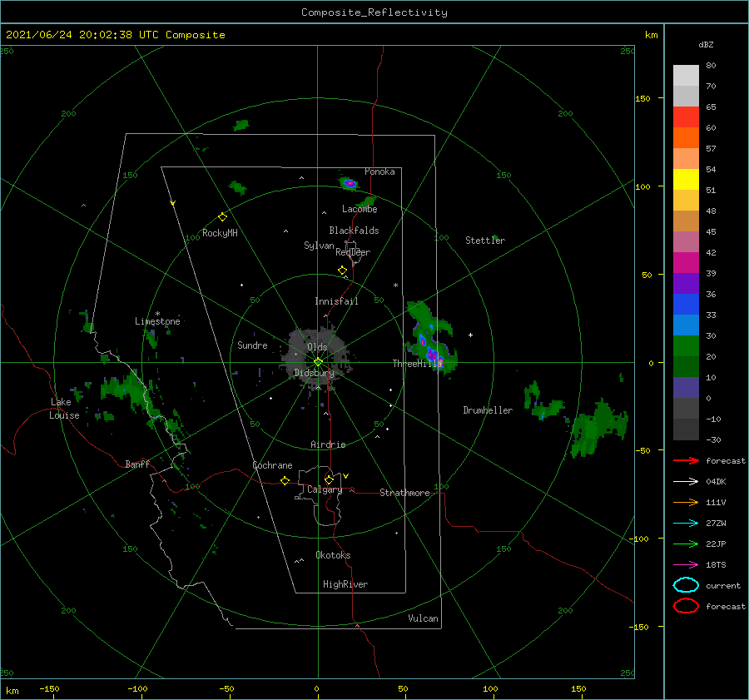The height and width of the screenshot is (700, 749).
Task: Click the bright green 30–20 dBZ swatch
Action: click(686, 346)
